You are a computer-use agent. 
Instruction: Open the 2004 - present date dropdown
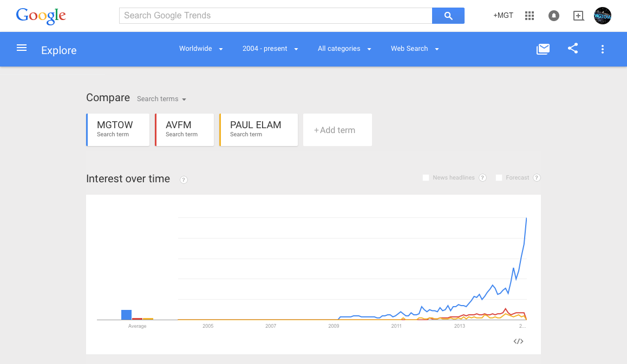(270, 49)
